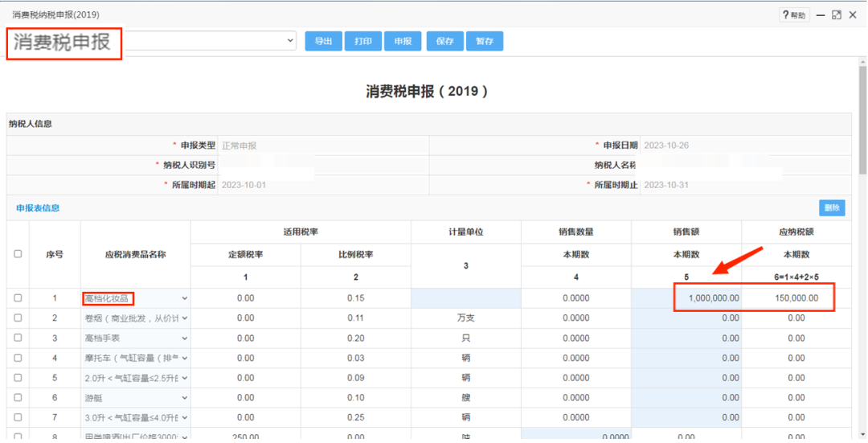This screenshot has width=868, height=443.
Task: Click the tax payable cell 150,000.00
Action: click(x=796, y=298)
